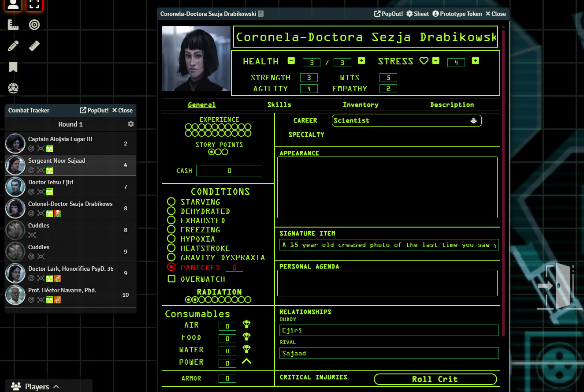This screenshot has height=392, width=584.
Task: Click radiation status icon on Captain Aloÿsia row
Action: [x=49, y=149]
